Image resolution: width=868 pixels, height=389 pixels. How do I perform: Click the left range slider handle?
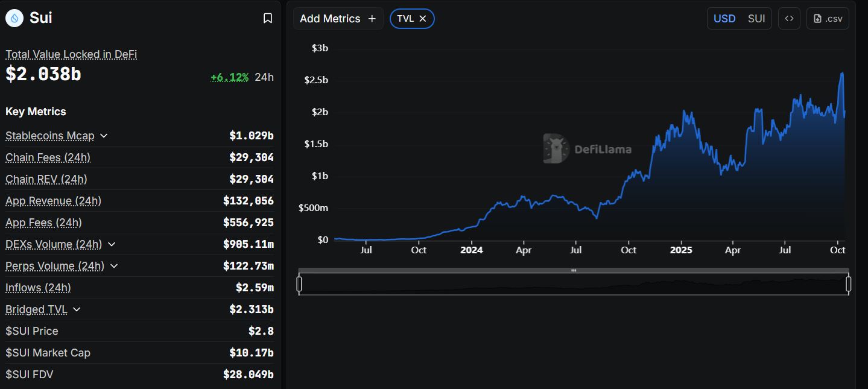coord(299,283)
